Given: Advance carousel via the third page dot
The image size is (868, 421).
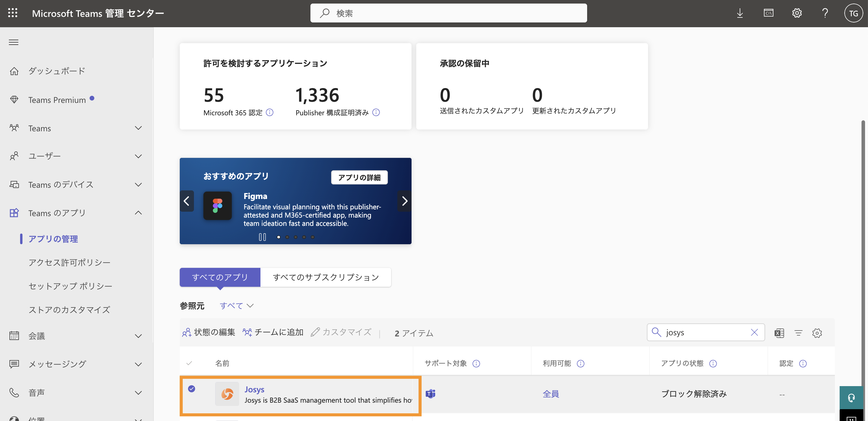Looking at the screenshot, I should coord(296,237).
